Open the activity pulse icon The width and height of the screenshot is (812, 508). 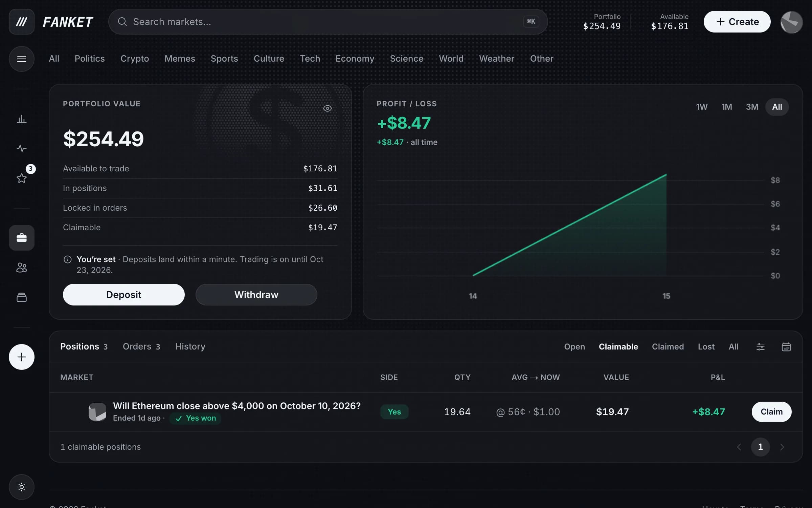click(x=21, y=148)
